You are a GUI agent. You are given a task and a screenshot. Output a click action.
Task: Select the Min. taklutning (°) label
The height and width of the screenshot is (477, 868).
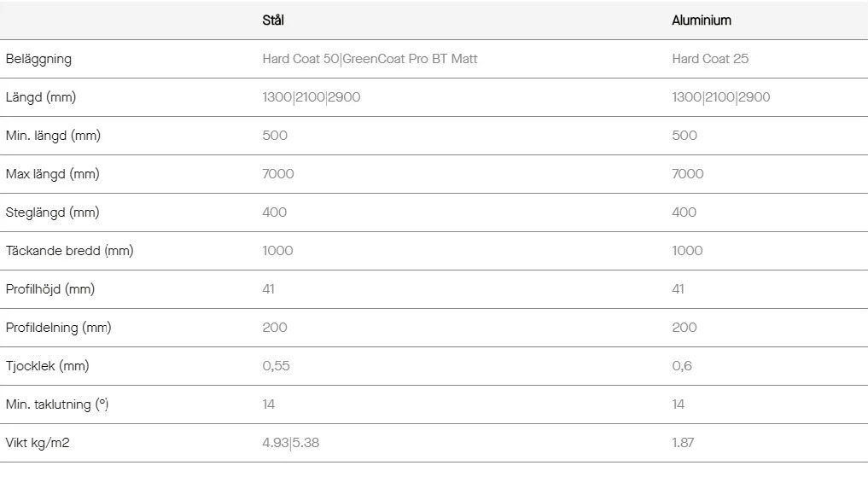57,404
